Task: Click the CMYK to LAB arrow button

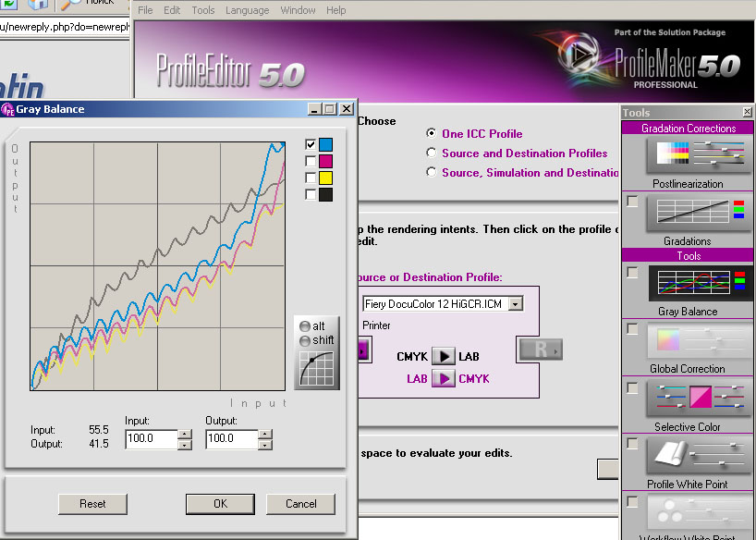Action: pyautogui.click(x=443, y=356)
